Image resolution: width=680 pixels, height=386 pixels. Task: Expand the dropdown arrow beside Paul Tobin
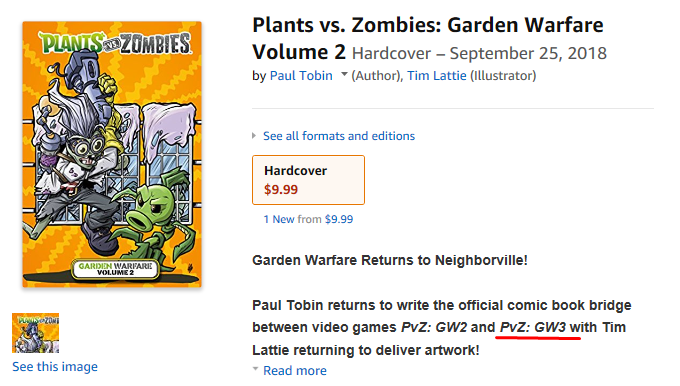click(344, 75)
